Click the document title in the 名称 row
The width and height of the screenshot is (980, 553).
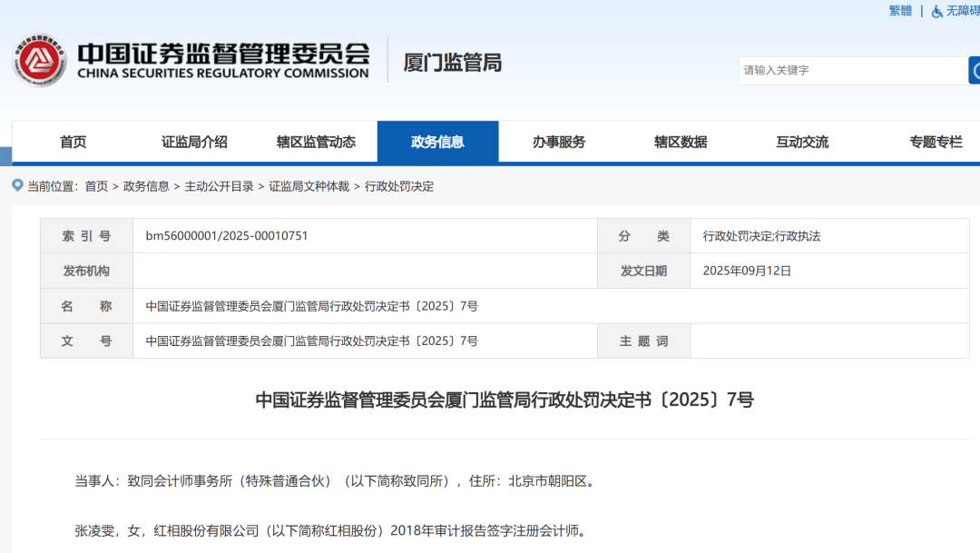coord(312,306)
